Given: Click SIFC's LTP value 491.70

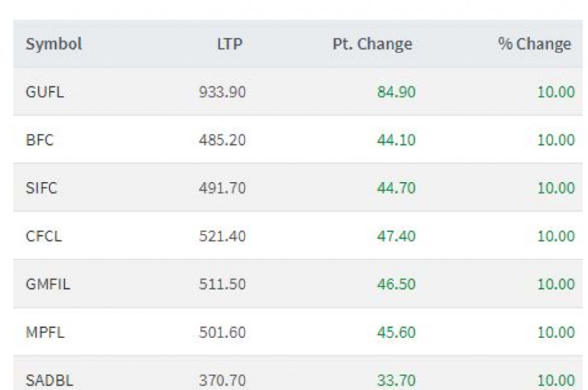Looking at the screenshot, I should point(222,188).
